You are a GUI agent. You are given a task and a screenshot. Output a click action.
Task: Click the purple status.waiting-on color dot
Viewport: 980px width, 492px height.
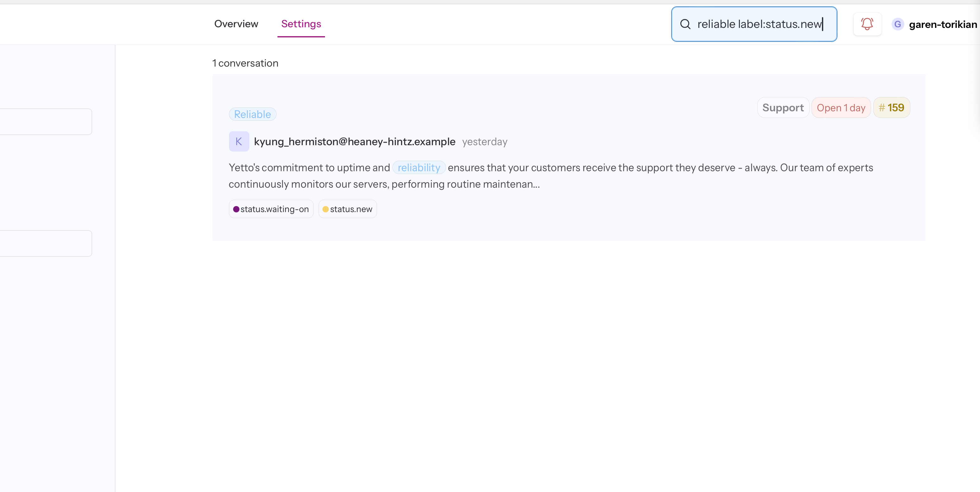coord(236,209)
